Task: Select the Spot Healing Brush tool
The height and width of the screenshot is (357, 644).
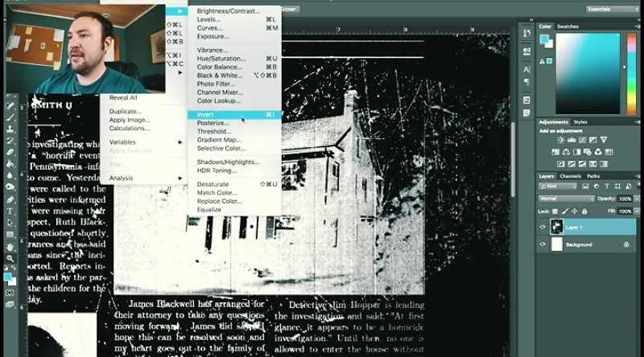Action: click(10, 106)
